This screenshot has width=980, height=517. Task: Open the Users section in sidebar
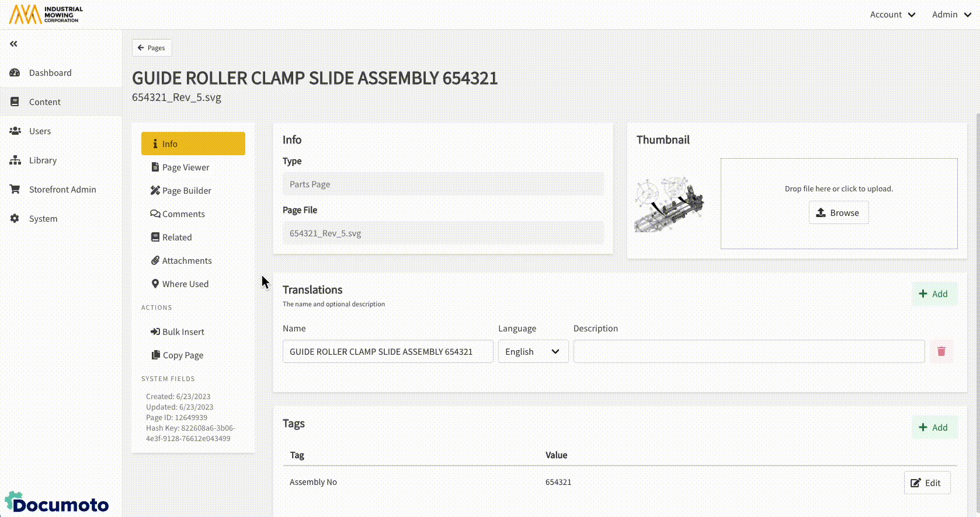point(40,131)
